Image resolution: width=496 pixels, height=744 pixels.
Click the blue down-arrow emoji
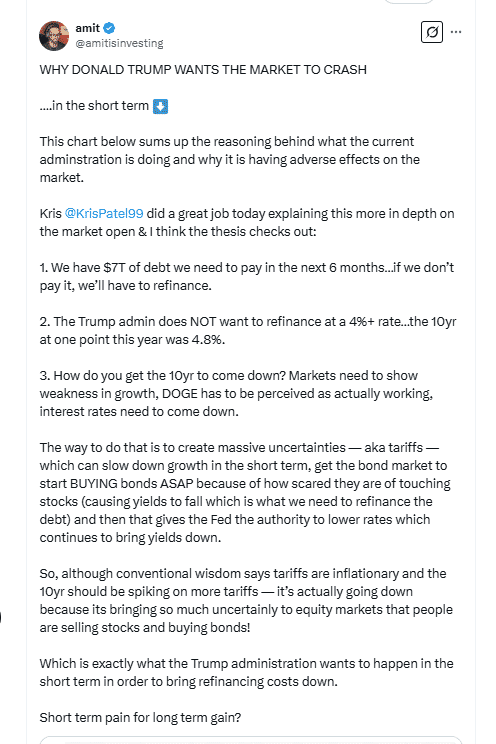(x=160, y=106)
